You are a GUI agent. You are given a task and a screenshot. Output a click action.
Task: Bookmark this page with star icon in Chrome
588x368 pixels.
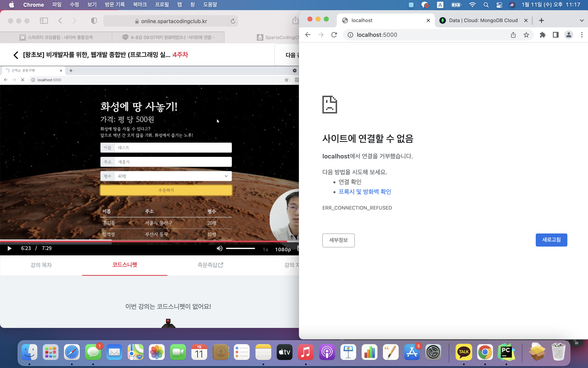pos(526,35)
